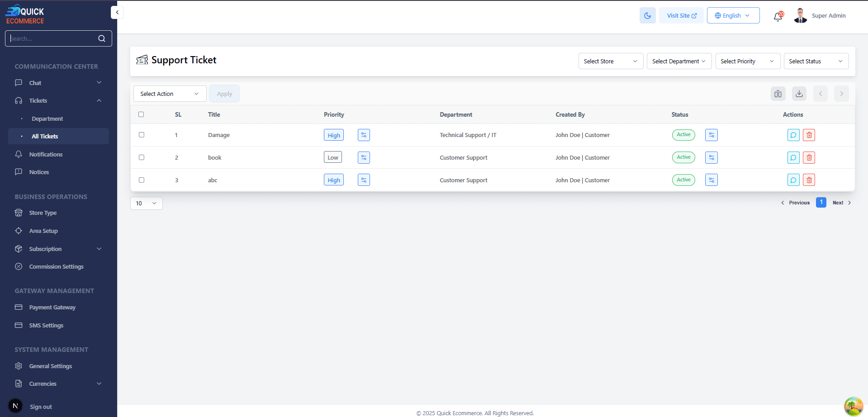
Task: Tick checkbox for abc ticket row
Action: point(142,180)
